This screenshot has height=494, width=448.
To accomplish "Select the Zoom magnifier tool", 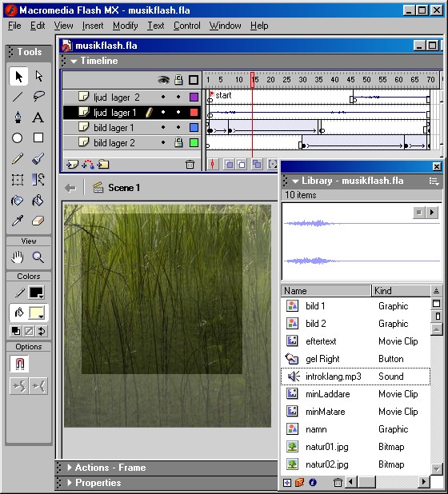I will click(x=38, y=257).
